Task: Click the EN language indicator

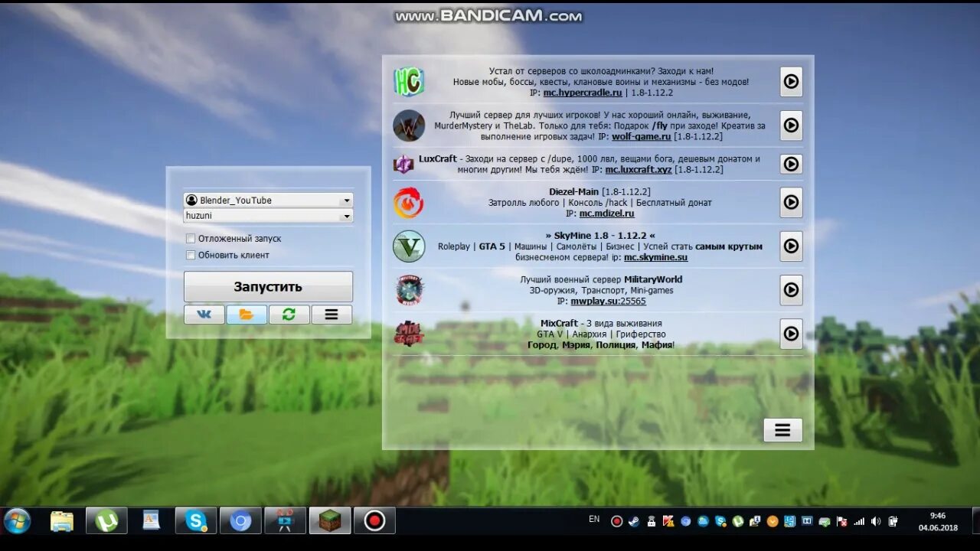Action: (594, 519)
